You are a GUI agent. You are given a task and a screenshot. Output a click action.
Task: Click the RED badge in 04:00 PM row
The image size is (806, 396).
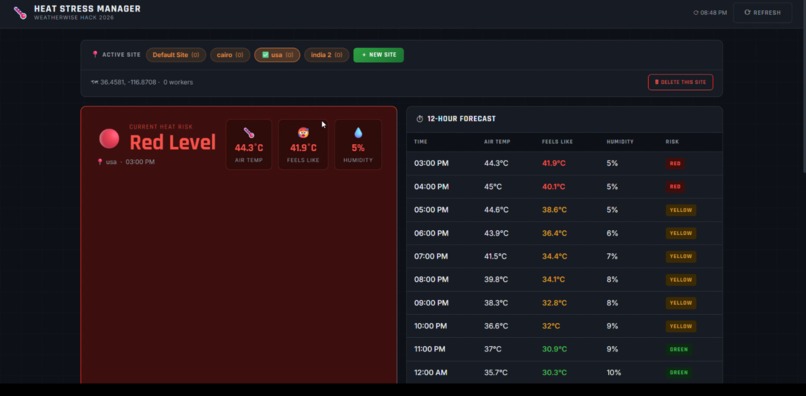[675, 187]
